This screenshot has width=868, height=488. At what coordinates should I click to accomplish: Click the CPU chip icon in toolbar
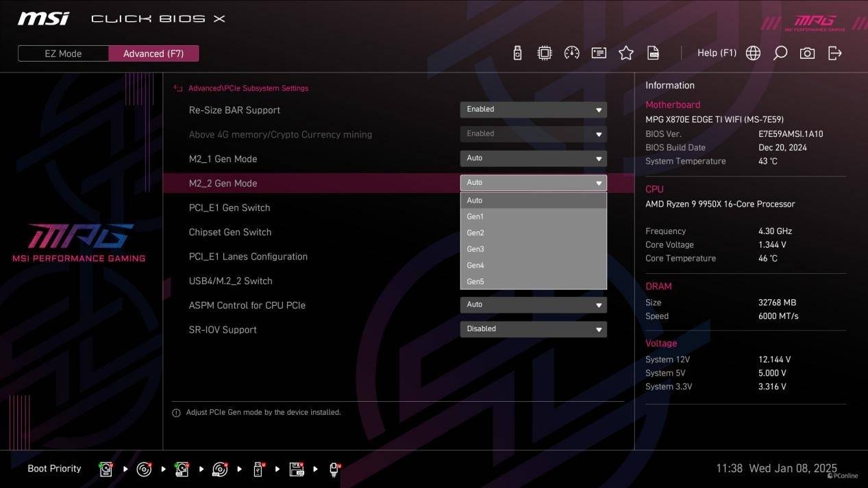545,53
